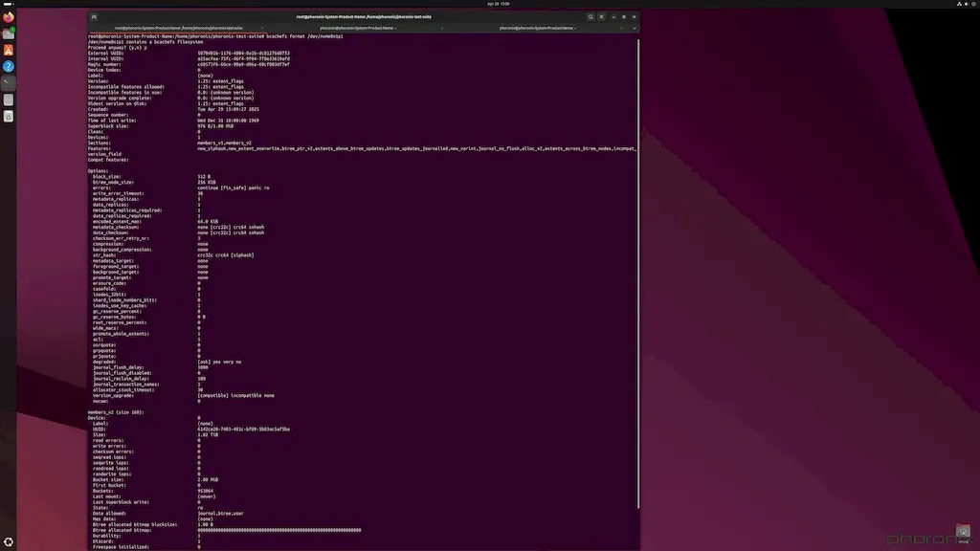
Task: Click the Bucket size value
Action: (x=208, y=480)
